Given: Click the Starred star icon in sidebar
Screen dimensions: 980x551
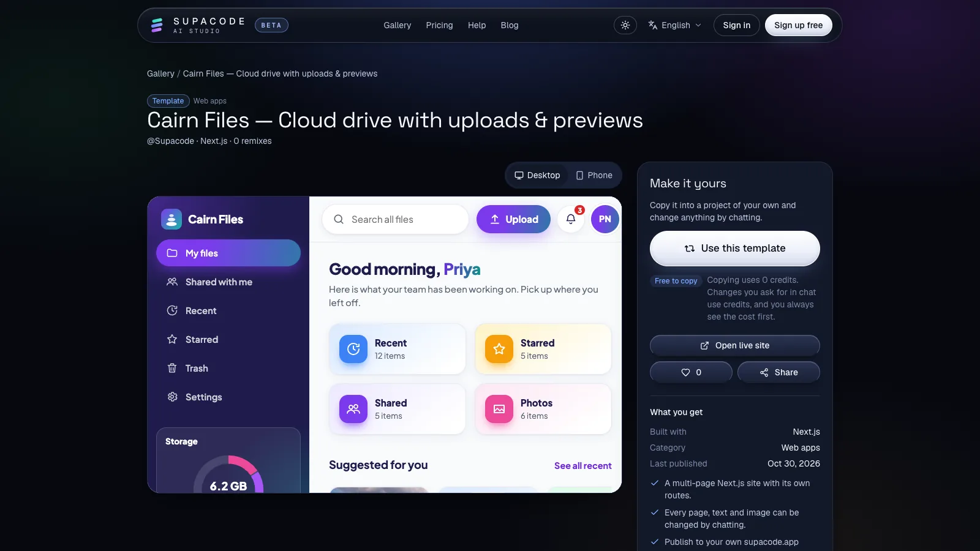Looking at the screenshot, I should [172, 339].
